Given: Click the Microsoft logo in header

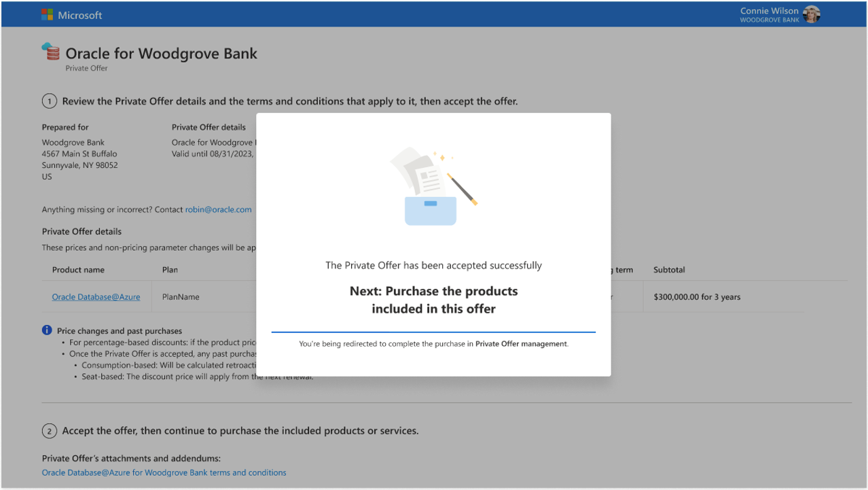Looking at the screenshot, I should click(x=47, y=14).
